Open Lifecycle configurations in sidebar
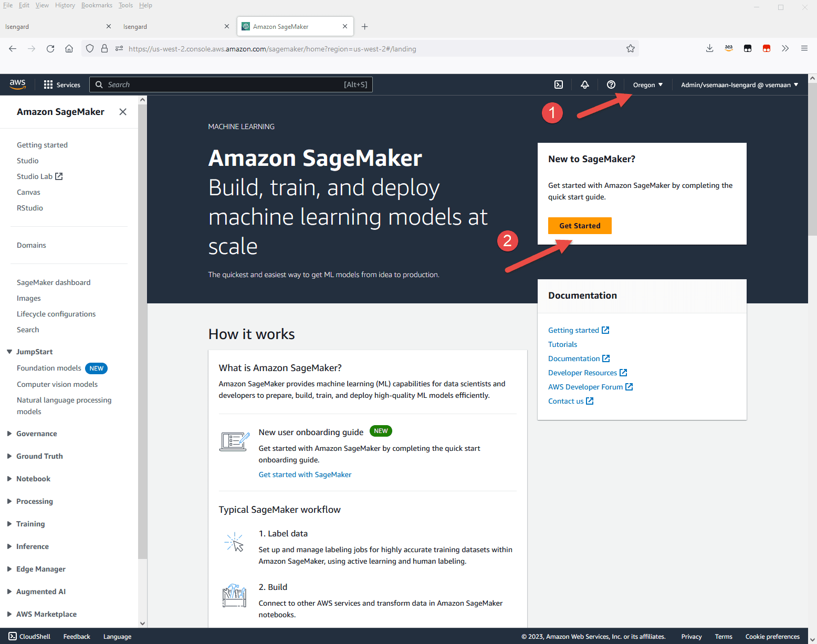Image resolution: width=817 pixels, height=644 pixels. tap(56, 314)
